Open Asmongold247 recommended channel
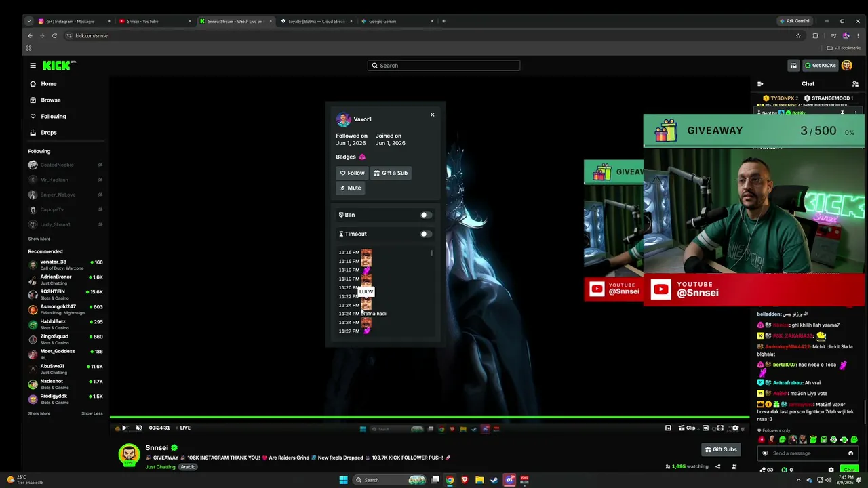 [x=66, y=309]
